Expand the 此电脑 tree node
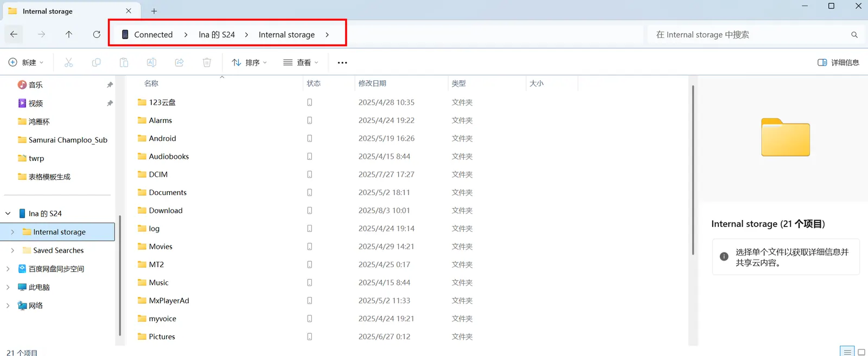Image resolution: width=868 pixels, height=356 pixels. click(8, 287)
